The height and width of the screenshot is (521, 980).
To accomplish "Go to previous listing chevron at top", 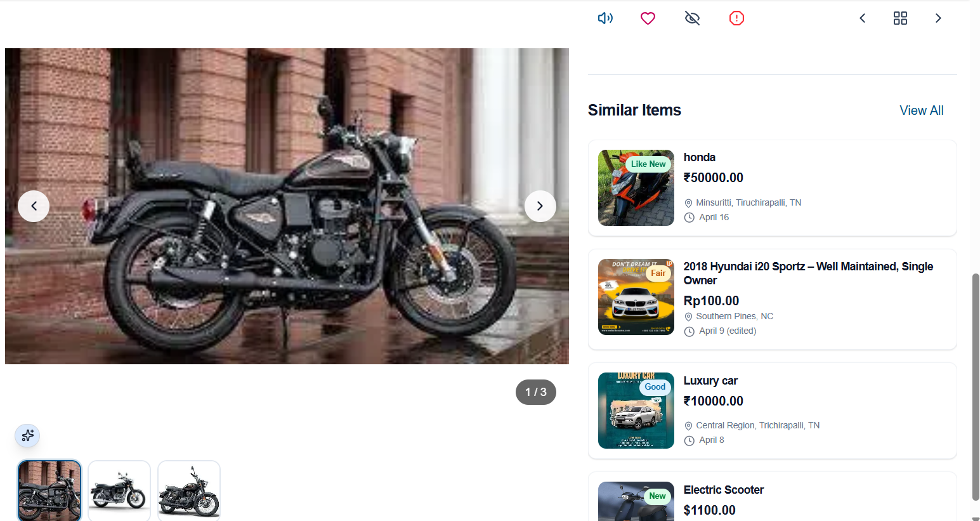I will click(862, 18).
